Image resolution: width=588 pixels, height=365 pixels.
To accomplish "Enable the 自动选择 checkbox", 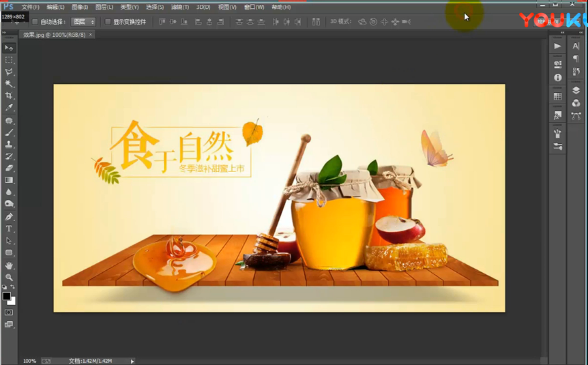I will [35, 22].
